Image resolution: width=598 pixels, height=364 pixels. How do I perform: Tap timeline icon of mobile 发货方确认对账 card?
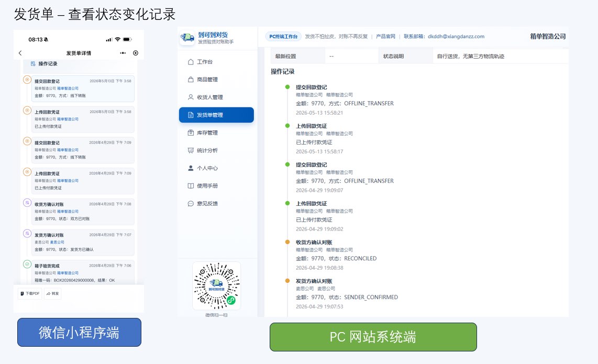coord(27,233)
